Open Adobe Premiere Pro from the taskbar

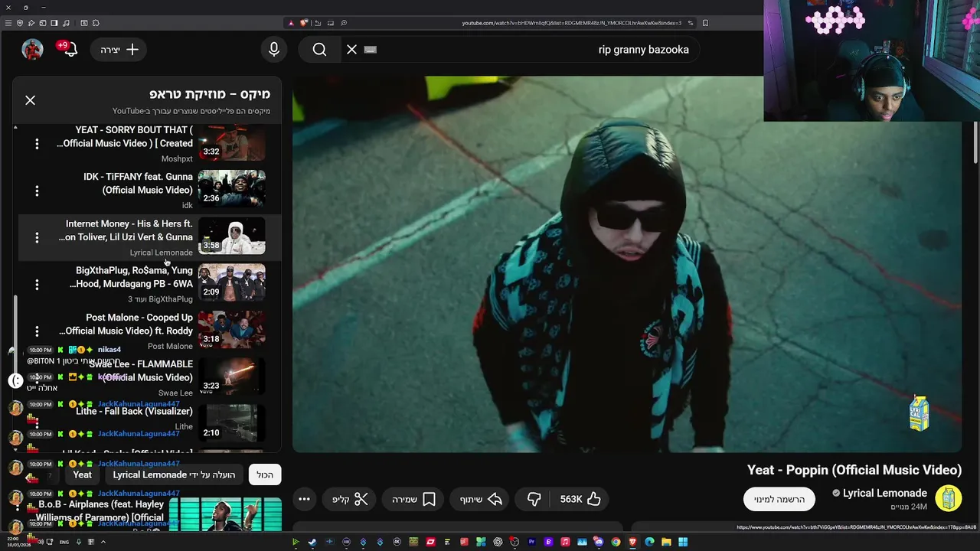[x=531, y=543]
